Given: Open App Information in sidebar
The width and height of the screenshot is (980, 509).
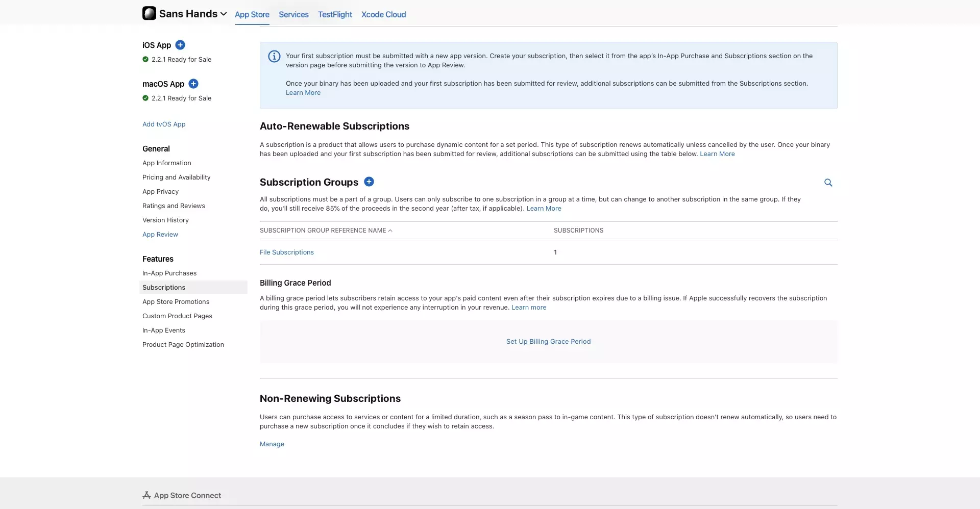Looking at the screenshot, I should (167, 163).
